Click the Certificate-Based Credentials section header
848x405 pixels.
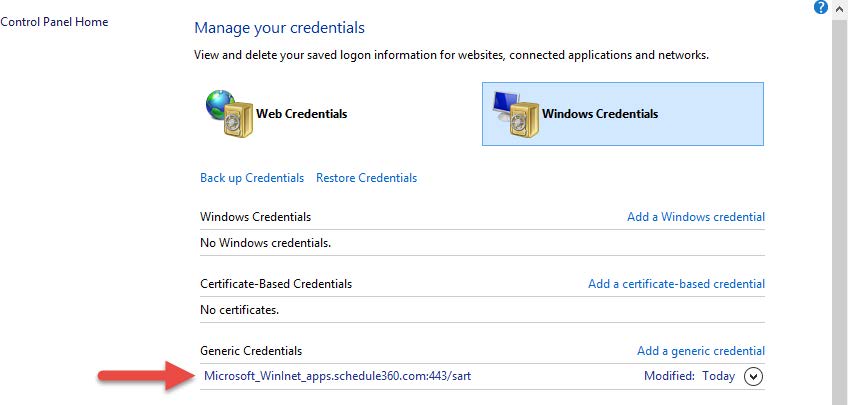click(x=276, y=284)
